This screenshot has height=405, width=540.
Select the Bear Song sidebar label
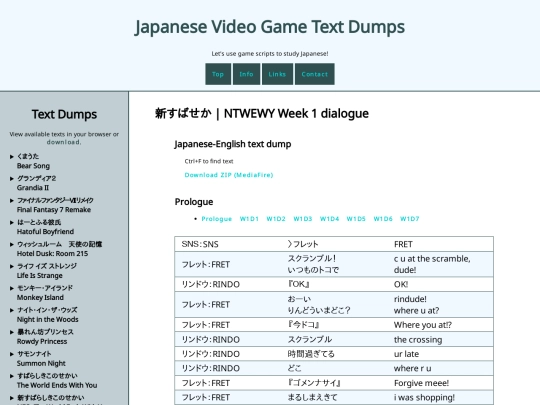pyautogui.click(x=33, y=166)
